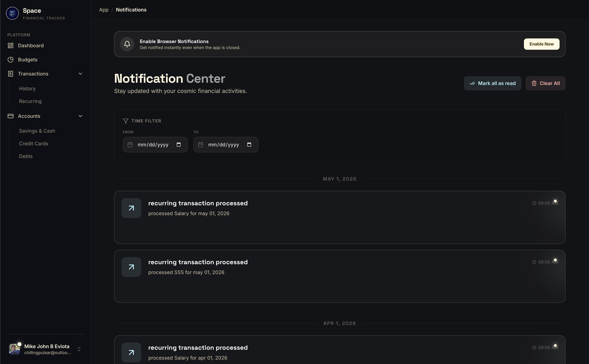The height and width of the screenshot is (364, 589).
Task: Collapse the Accounts menu chevron
Action: (x=80, y=116)
